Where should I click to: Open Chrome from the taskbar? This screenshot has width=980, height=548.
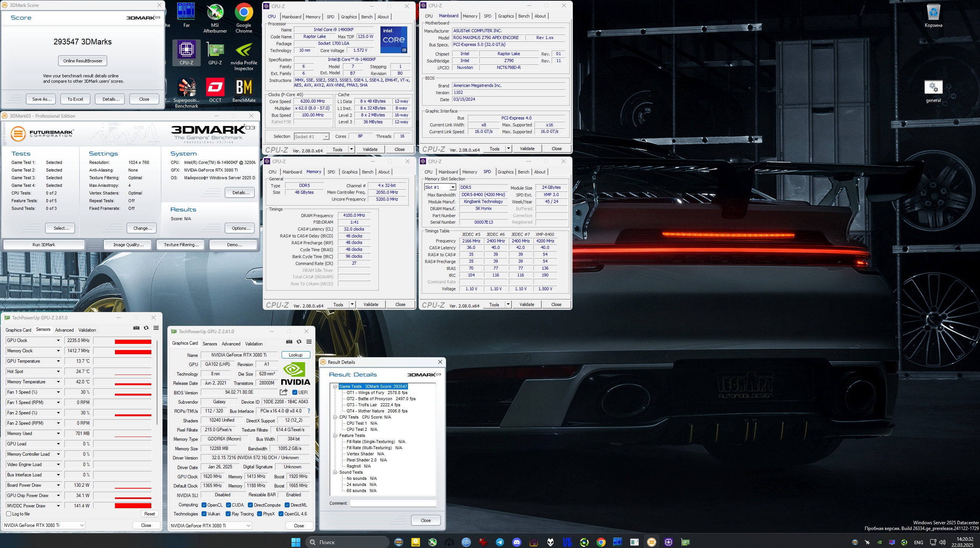coord(601,542)
